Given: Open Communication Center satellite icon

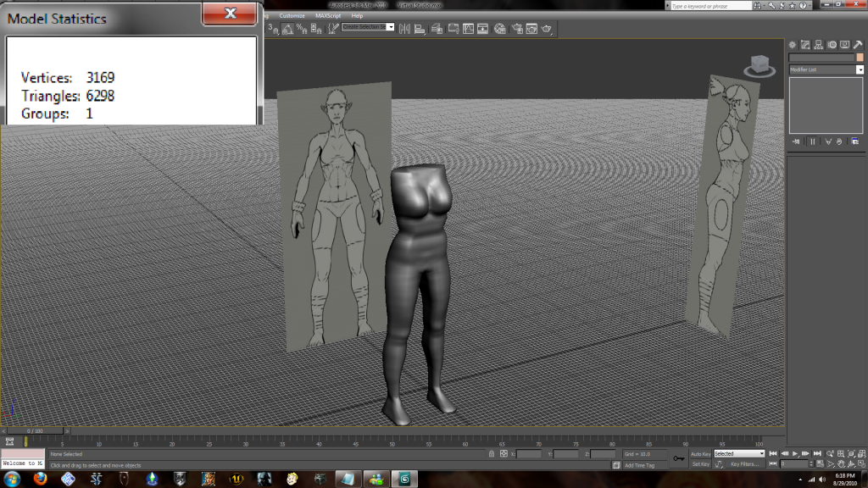Looking at the screenshot, I should 782,6.
